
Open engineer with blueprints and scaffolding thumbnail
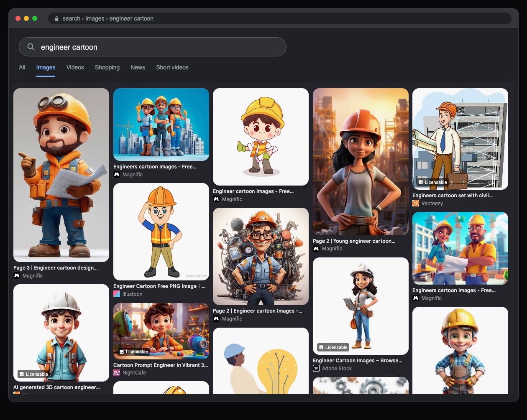pos(460,139)
